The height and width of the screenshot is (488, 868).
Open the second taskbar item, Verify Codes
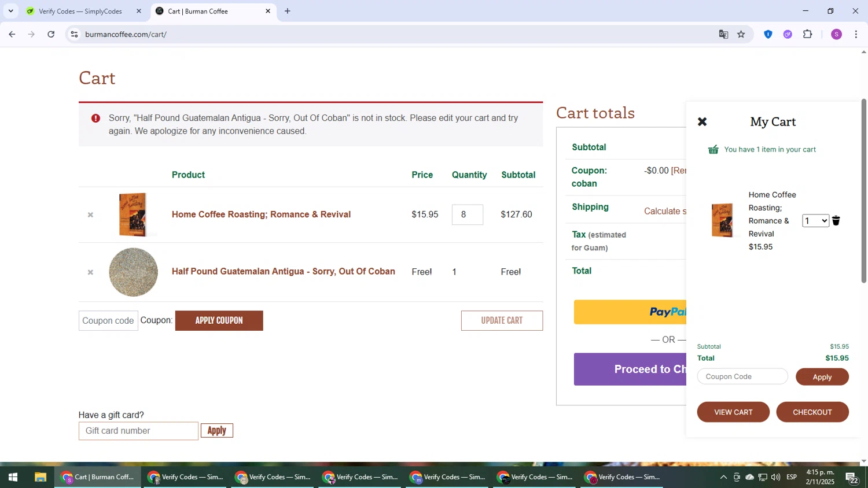[185, 477]
